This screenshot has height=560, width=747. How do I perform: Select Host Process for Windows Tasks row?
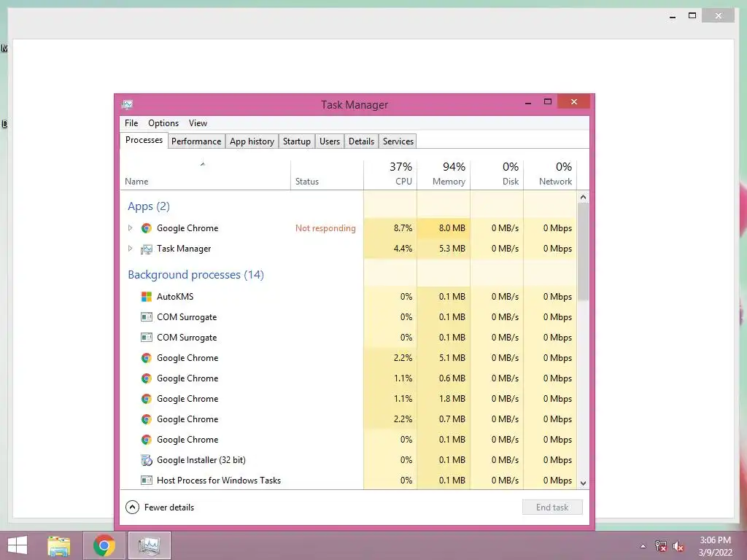(x=348, y=480)
